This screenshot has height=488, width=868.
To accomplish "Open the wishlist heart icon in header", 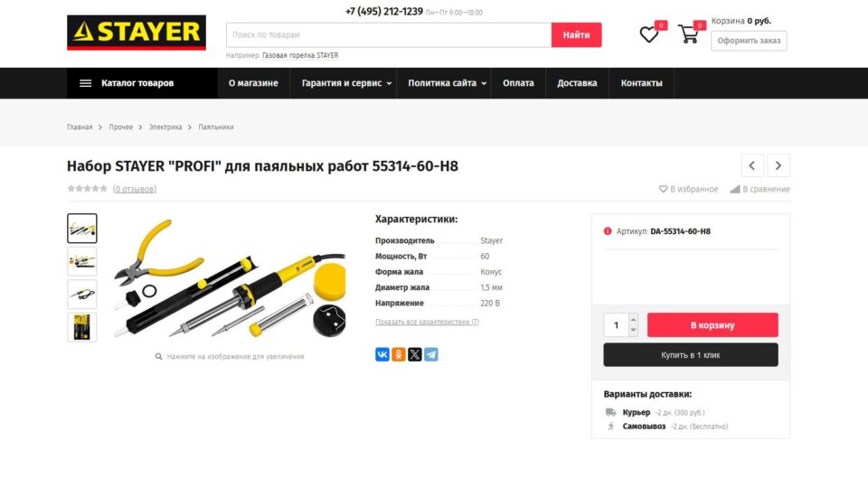I will tap(649, 35).
